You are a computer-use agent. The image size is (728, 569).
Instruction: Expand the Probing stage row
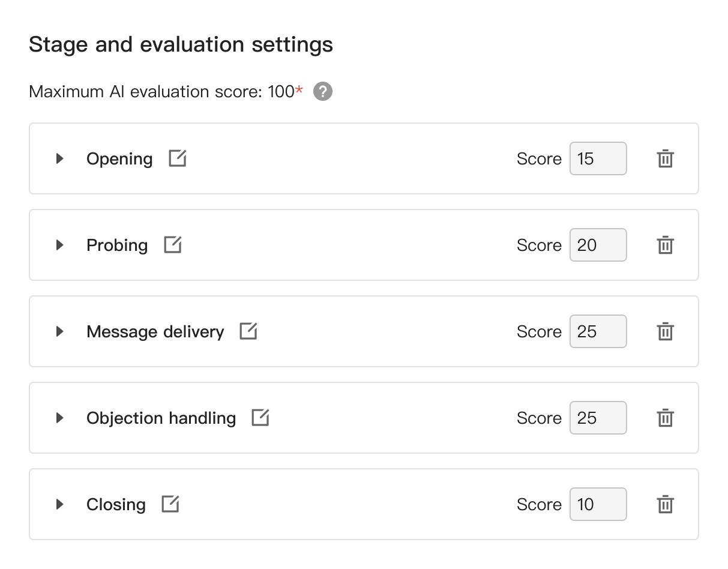[59, 245]
